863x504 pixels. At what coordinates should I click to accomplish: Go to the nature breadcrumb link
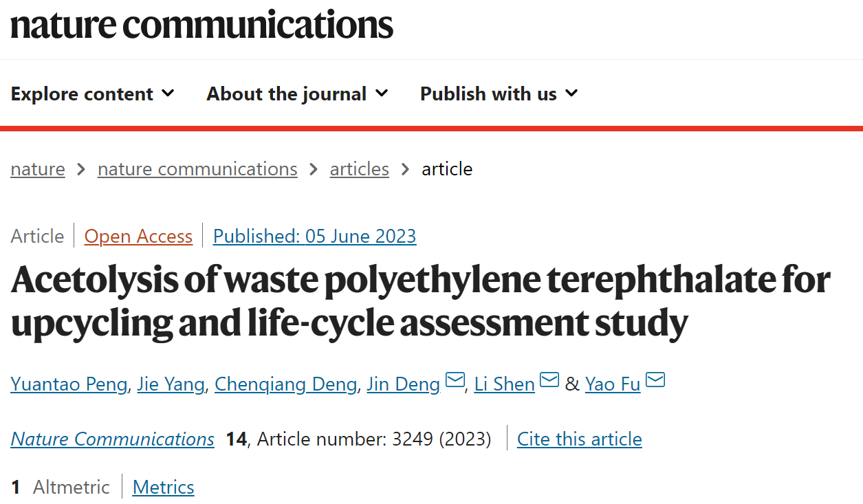click(38, 169)
